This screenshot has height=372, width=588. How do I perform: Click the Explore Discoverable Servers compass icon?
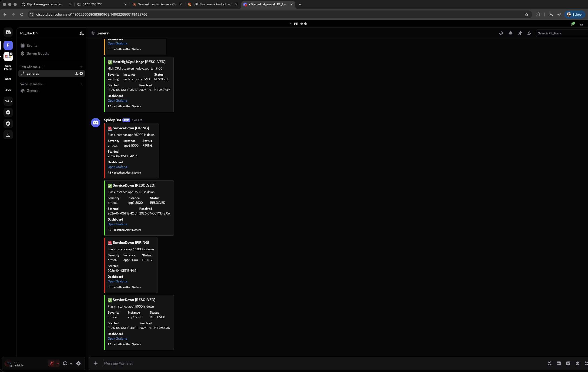coord(8,124)
